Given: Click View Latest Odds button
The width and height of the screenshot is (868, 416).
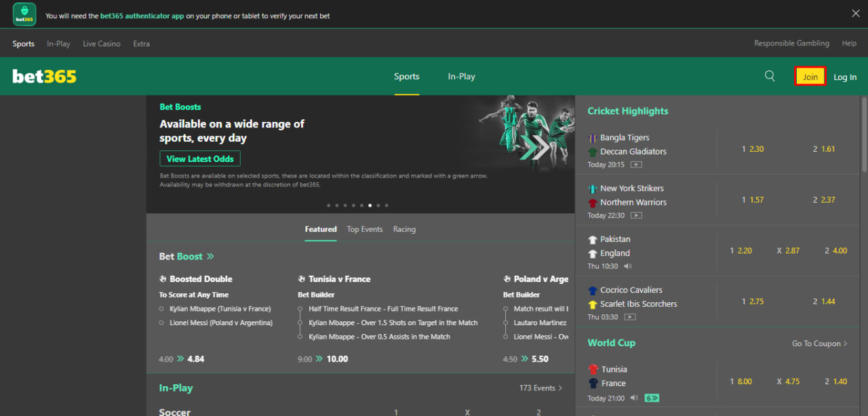Looking at the screenshot, I should (x=200, y=159).
